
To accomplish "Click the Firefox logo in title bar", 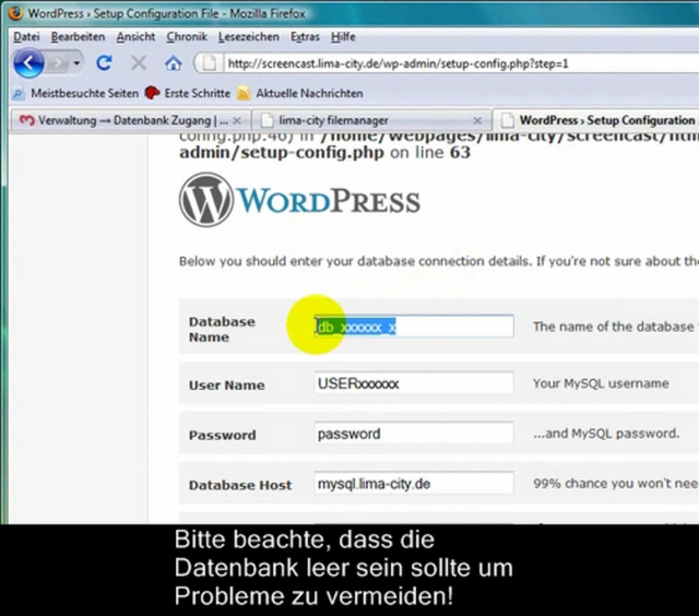I will (x=16, y=13).
